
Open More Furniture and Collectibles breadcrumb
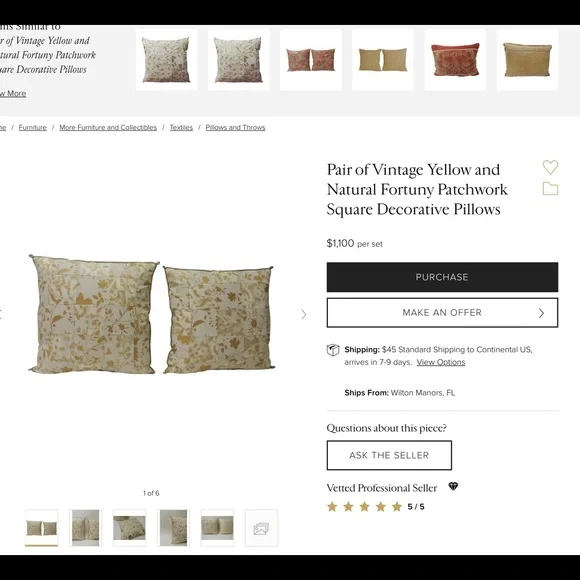click(x=108, y=127)
